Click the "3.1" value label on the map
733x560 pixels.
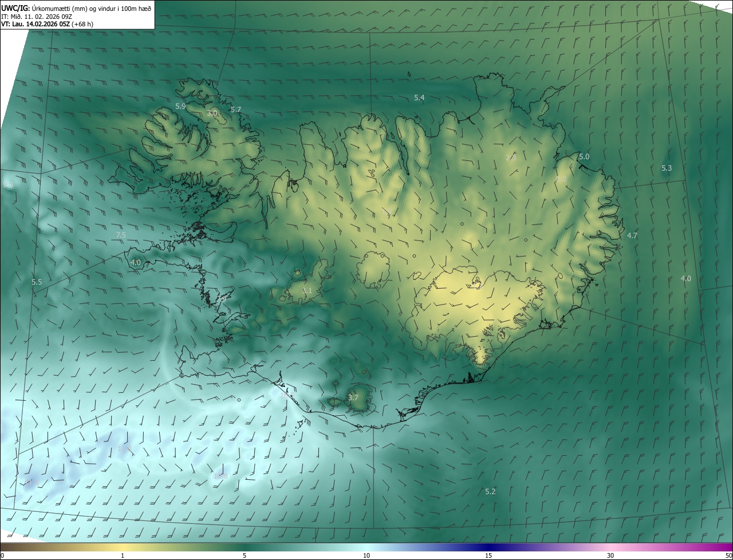pos(307,291)
